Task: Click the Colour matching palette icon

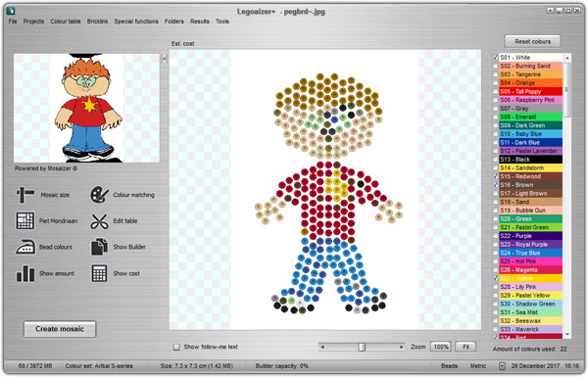Action: click(99, 195)
